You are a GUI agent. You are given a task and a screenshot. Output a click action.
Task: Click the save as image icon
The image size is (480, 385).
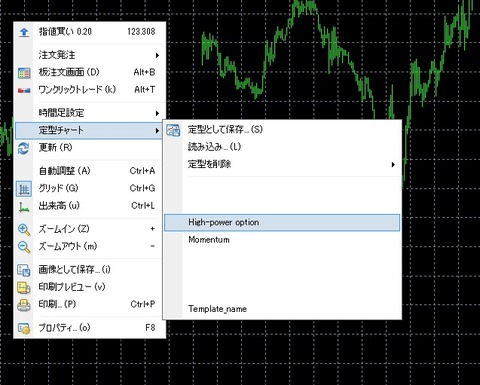pyautogui.click(x=24, y=270)
